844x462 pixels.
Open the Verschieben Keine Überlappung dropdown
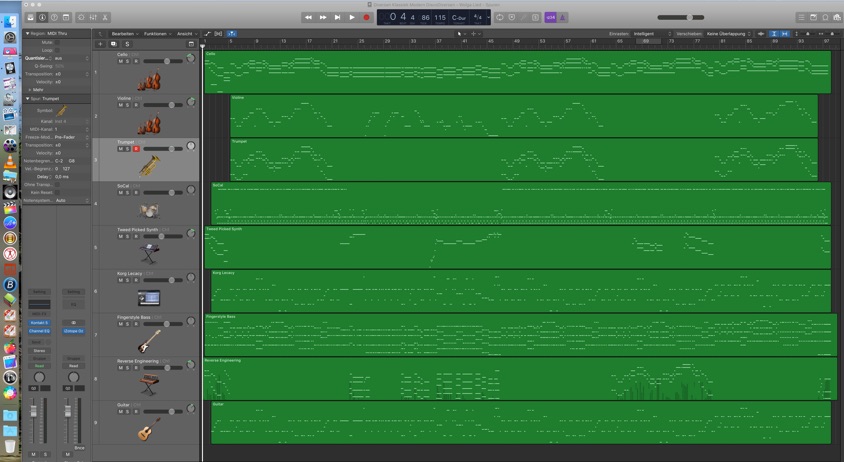728,33
